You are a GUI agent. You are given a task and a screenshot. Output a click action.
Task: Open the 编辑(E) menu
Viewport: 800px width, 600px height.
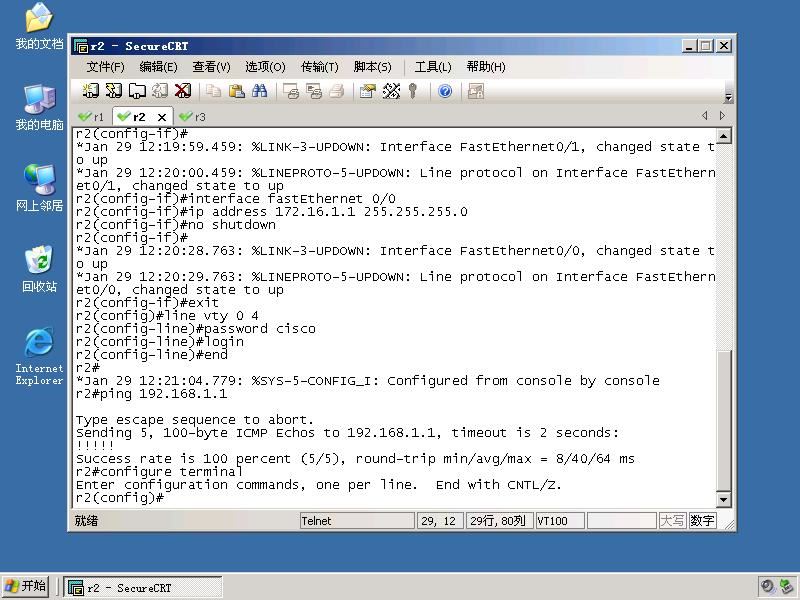(x=158, y=67)
